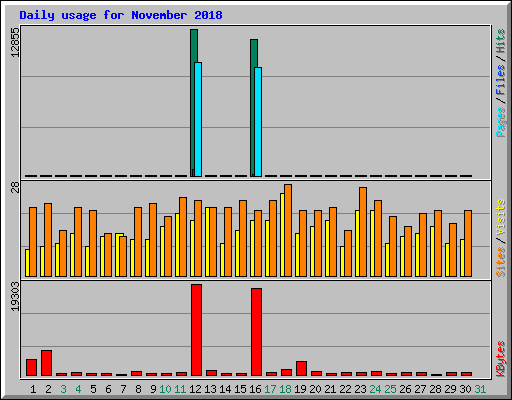Select the yellow Visits bar for day 18
The width and height of the screenshot is (512, 400).
(x=282, y=235)
